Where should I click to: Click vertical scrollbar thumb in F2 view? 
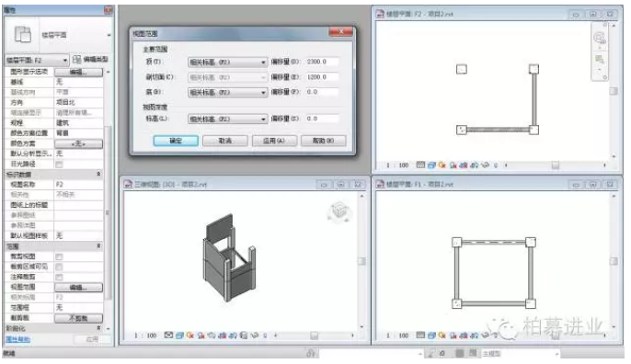click(614, 91)
